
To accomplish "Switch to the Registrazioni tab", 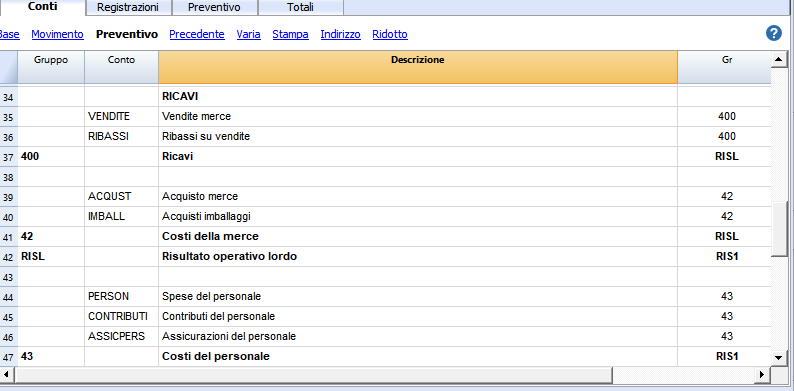I will [x=128, y=8].
